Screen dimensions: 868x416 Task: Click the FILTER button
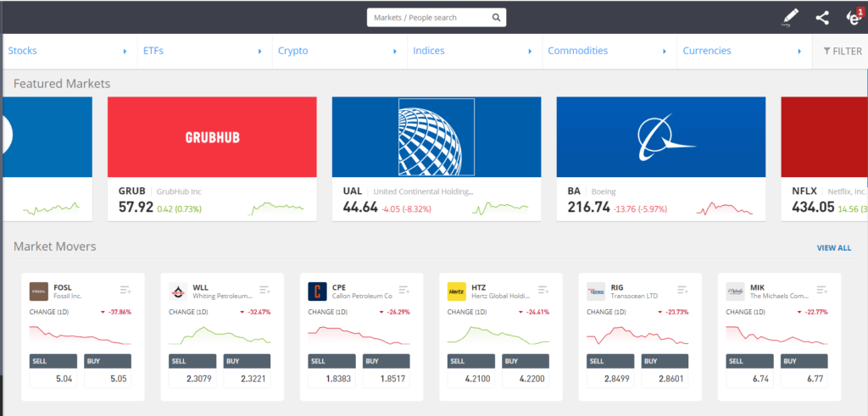(x=842, y=52)
